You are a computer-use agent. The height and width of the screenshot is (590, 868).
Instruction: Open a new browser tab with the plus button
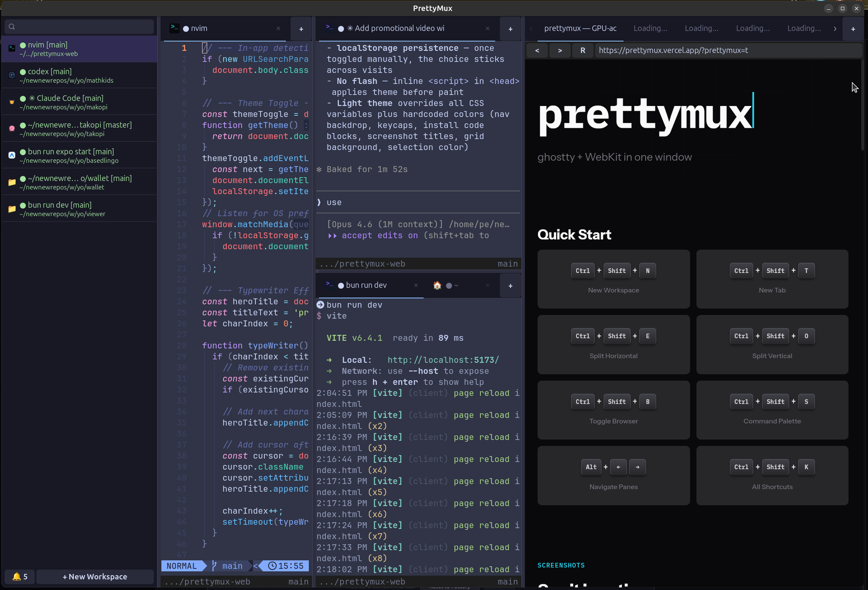tap(853, 29)
